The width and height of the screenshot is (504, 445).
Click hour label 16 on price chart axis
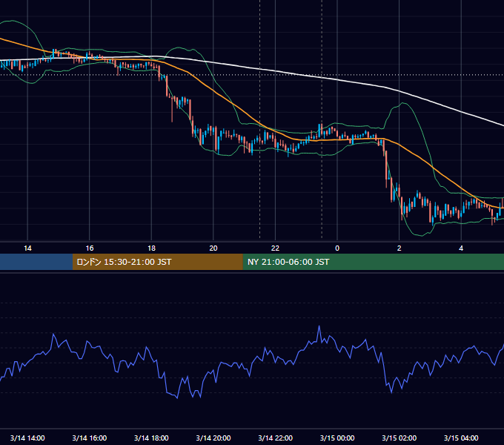(x=90, y=248)
